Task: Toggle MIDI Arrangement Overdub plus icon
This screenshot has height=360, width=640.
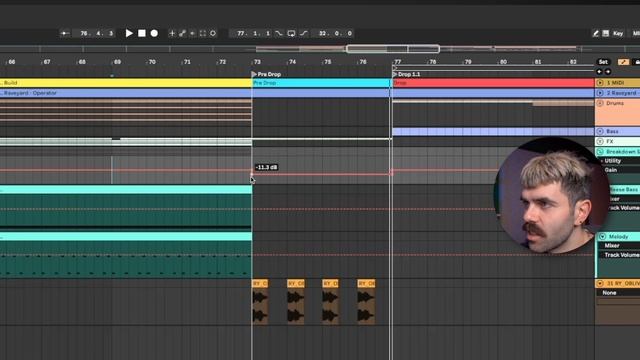Action: (172, 33)
